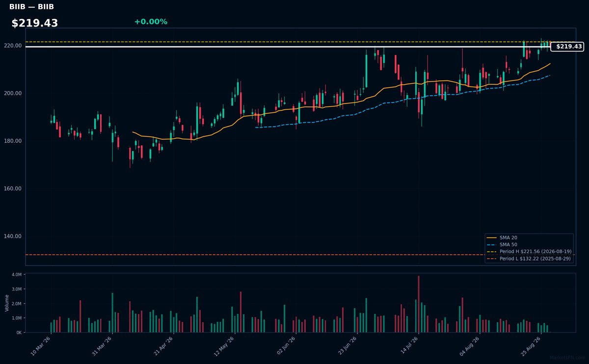Click the tallest red volume bar near 14 Jul

coord(419,304)
